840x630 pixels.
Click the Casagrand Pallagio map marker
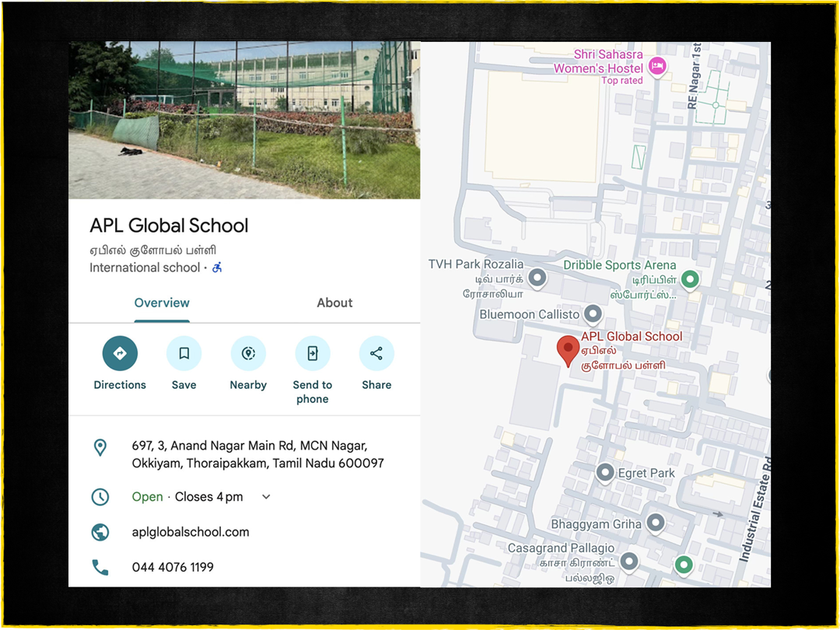click(x=629, y=562)
